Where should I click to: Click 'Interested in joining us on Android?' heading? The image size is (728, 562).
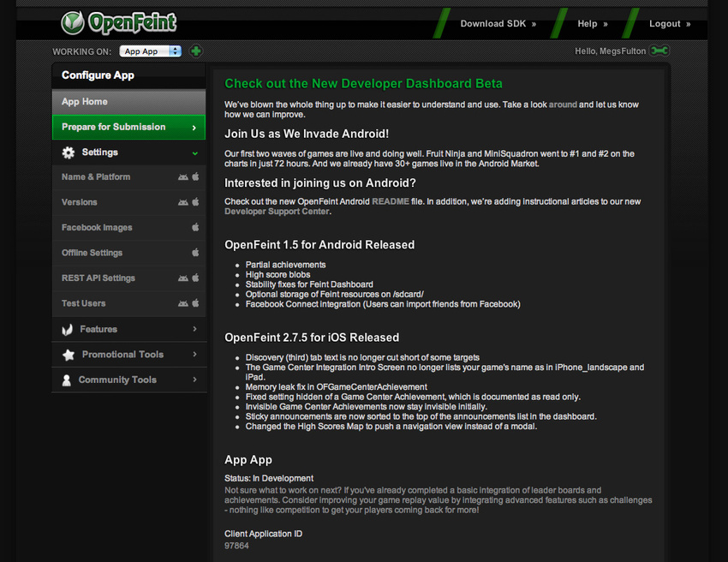point(320,183)
